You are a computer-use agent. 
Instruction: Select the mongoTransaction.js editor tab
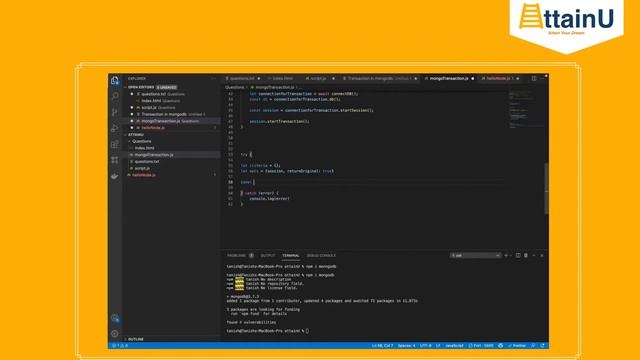pos(449,78)
